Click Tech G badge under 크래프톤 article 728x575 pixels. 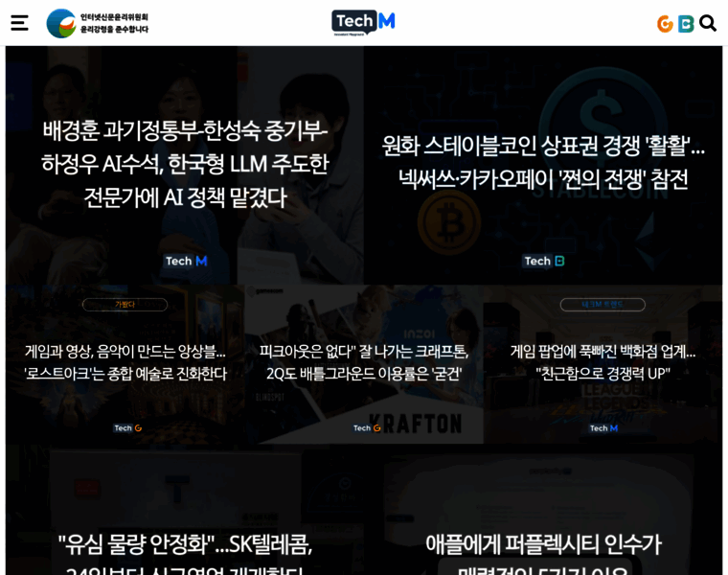click(367, 428)
